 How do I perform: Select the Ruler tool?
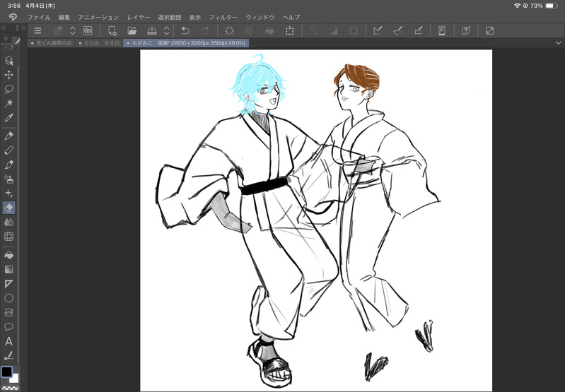(8, 284)
